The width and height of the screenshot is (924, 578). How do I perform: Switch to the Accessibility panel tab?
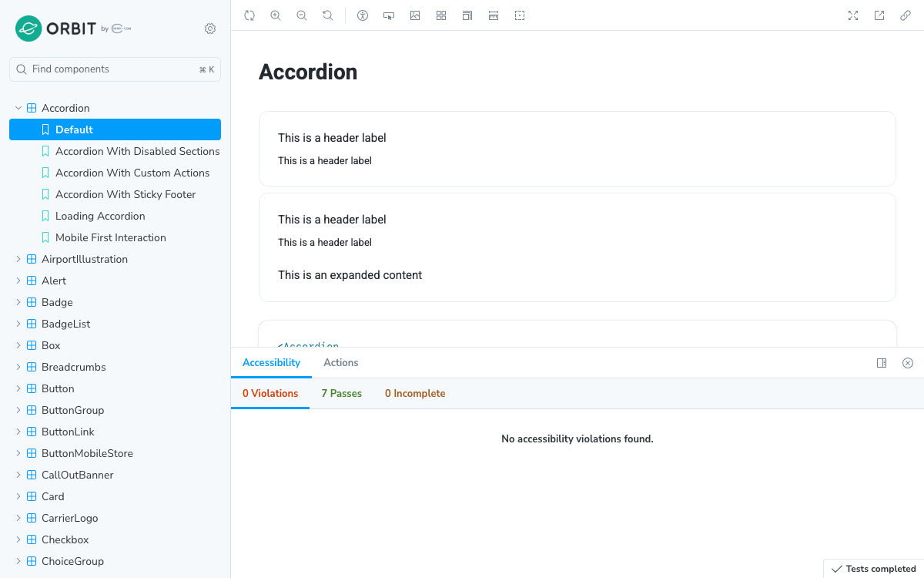tap(271, 363)
